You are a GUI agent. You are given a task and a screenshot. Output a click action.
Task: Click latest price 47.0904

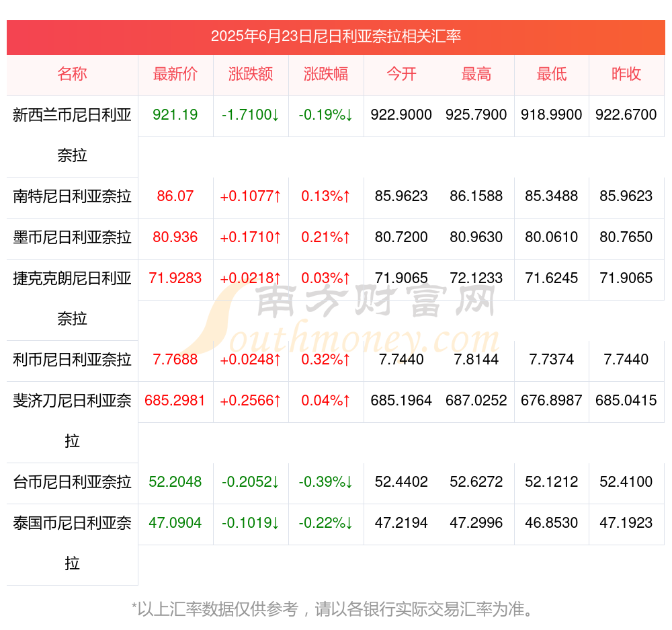[175, 523]
